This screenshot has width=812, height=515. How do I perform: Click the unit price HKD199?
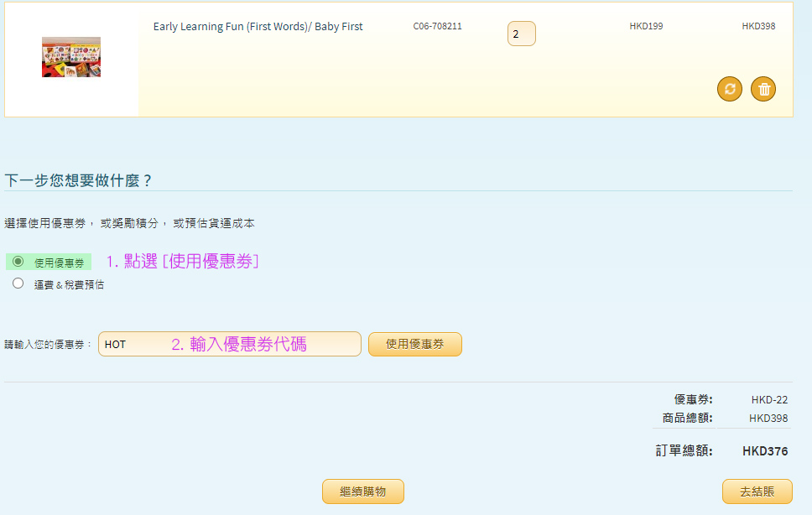click(x=646, y=26)
